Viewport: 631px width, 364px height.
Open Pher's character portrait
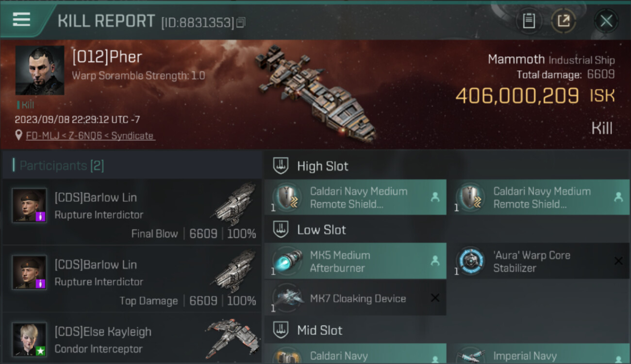(40, 70)
